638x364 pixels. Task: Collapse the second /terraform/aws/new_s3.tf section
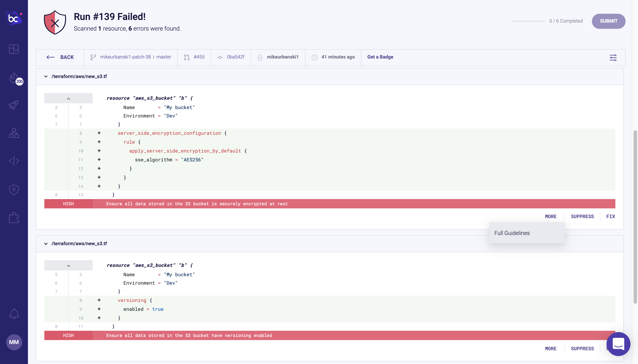click(46, 244)
